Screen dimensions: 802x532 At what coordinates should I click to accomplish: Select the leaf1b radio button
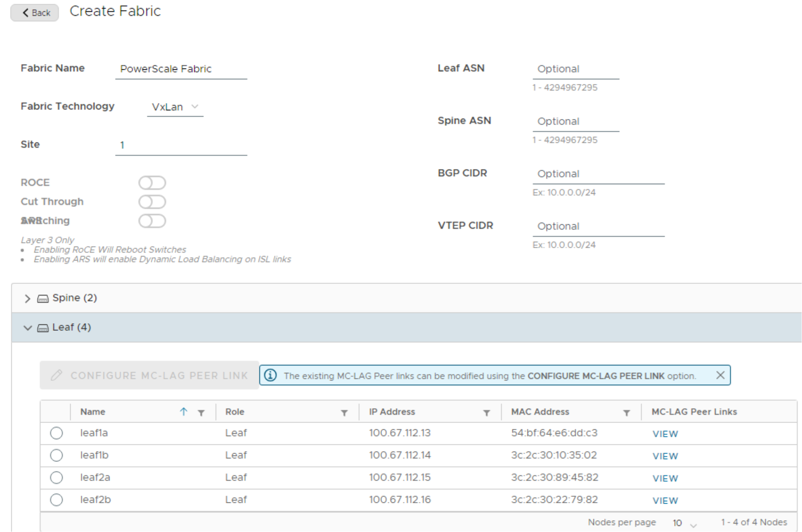tap(57, 455)
